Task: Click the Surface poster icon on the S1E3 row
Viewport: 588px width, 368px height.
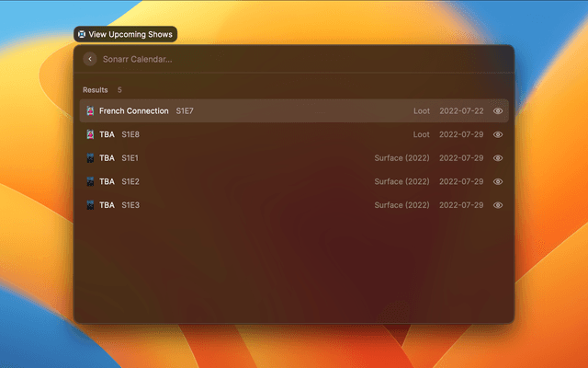Action: pyautogui.click(x=90, y=205)
